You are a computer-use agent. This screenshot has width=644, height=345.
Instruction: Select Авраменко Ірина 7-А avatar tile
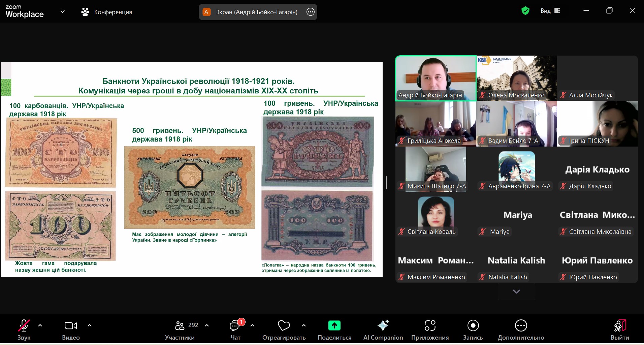pos(516,169)
